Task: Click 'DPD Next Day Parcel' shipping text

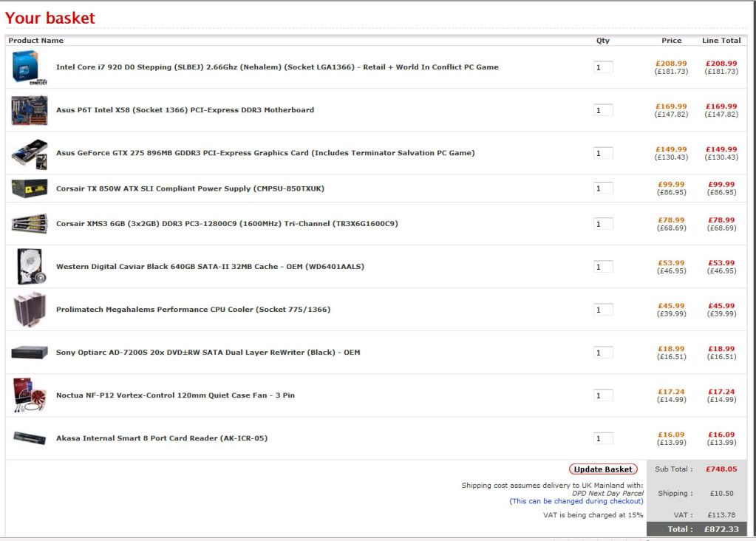Action: 607,494
